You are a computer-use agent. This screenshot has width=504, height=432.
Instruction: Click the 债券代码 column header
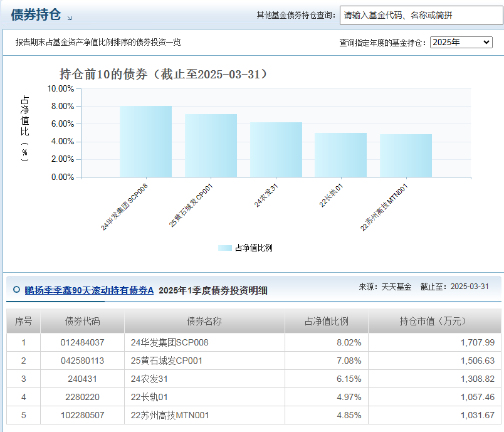(82, 321)
